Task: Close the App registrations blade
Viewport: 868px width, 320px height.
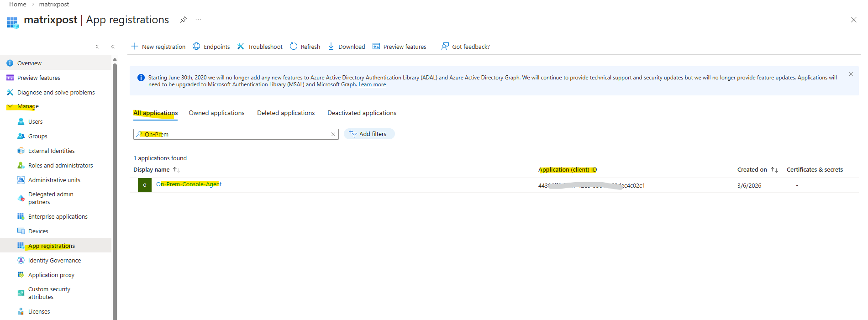Action: tap(853, 20)
